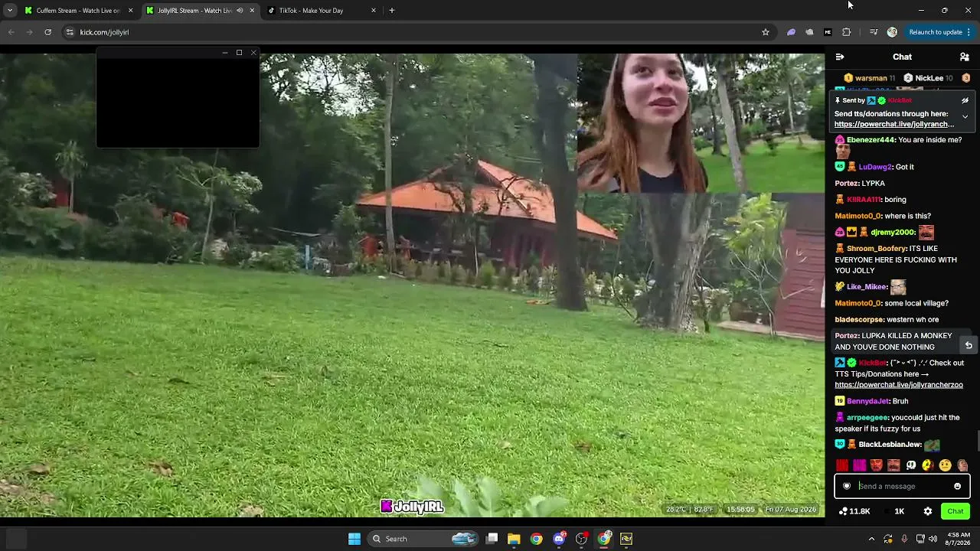Select the pink quick emote
The width and height of the screenshot is (980, 551).
tap(859, 465)
